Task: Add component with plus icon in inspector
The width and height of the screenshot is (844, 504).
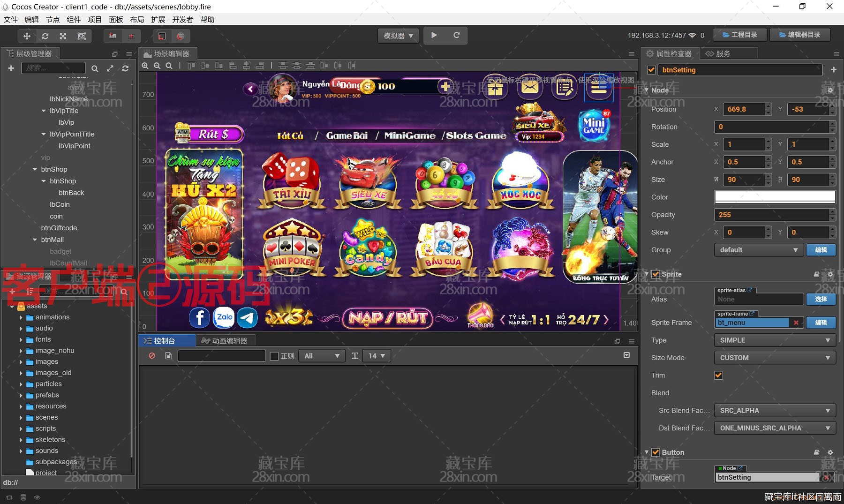Action: coord(833,70)
